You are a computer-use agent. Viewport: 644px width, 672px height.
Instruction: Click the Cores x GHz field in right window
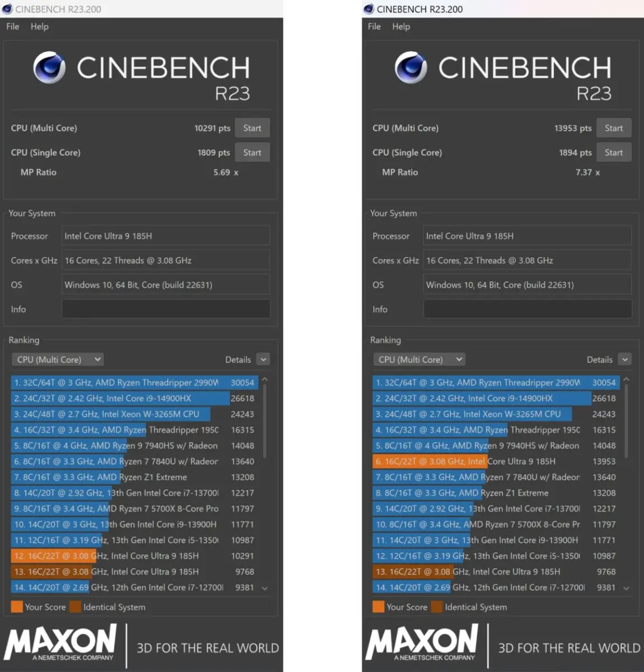tap(528, 260)
